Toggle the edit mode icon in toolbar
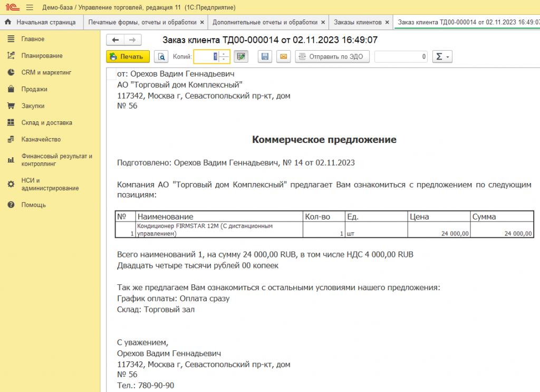Viewport: 540px width, 392px height. coord(241,57)
